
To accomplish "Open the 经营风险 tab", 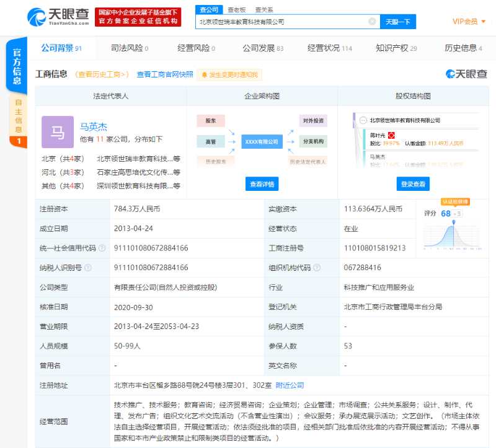I will (197, 48).
